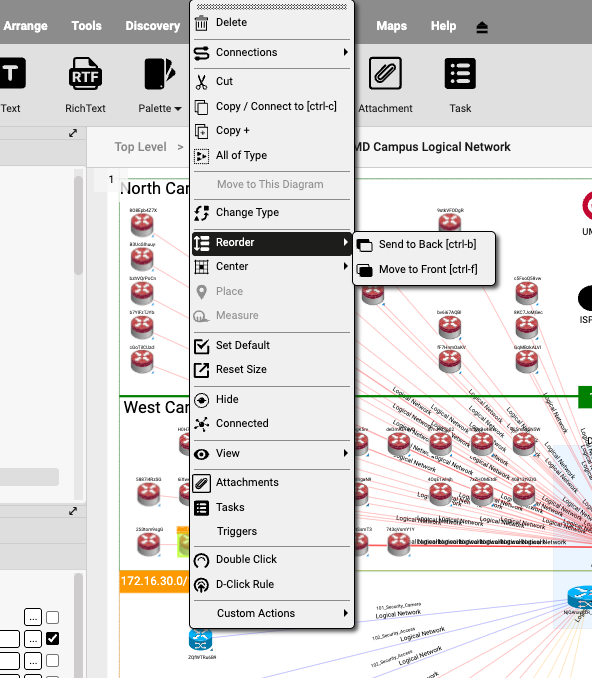This screenshot has height=678, width=592.
Task: Click the ellipsis button beside the checked checkbox
Action: click(33, 639)
